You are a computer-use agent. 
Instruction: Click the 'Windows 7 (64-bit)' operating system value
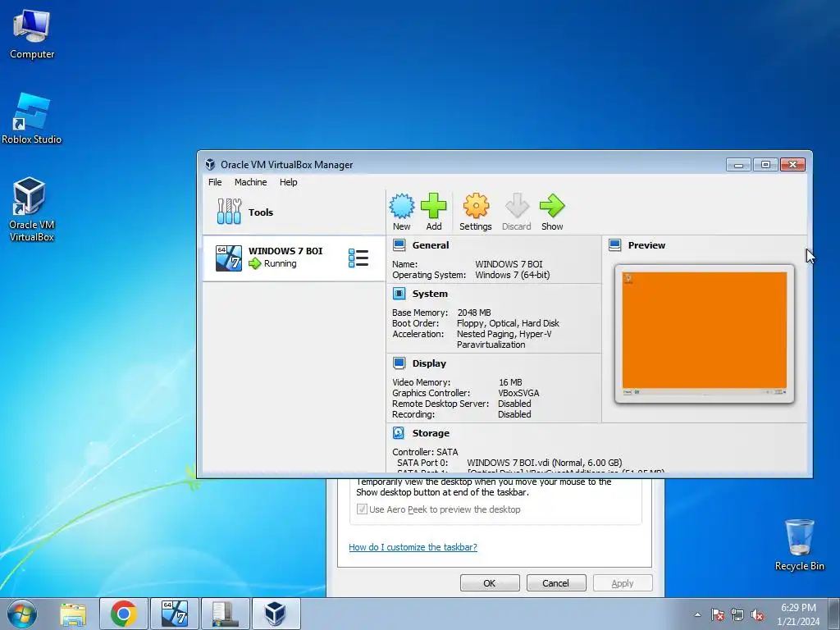point(512,275)
